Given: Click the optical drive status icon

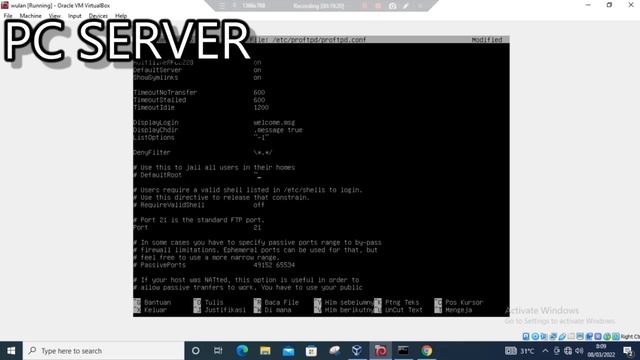Looking at the screenshot, I should (535, 336).
